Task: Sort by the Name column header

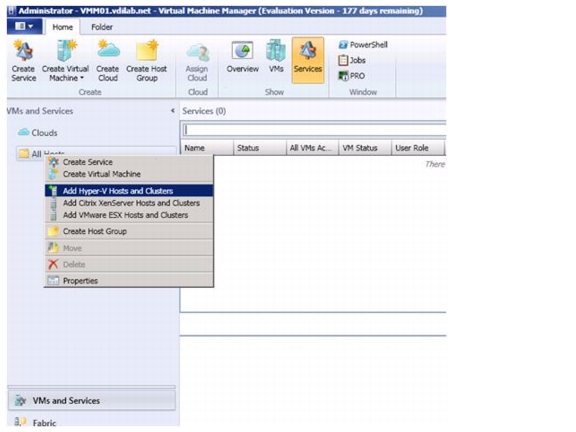Action: tap(207, 148)
